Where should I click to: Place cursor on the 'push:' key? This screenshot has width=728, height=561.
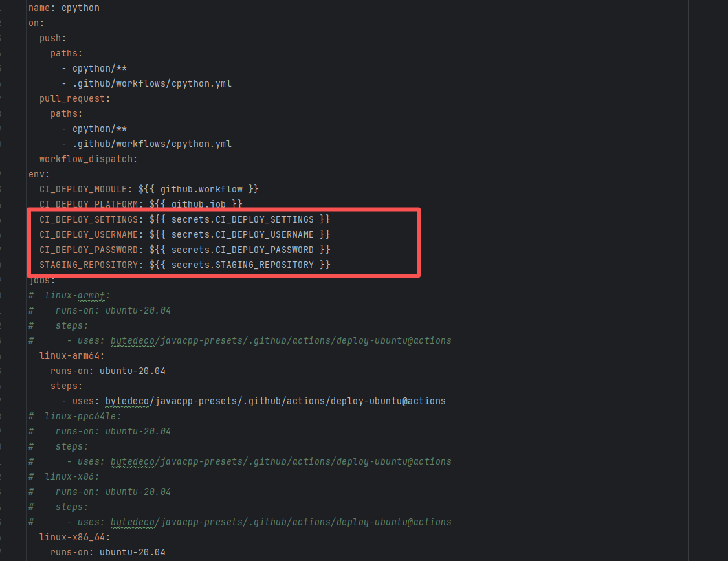[x=52, y=38]
